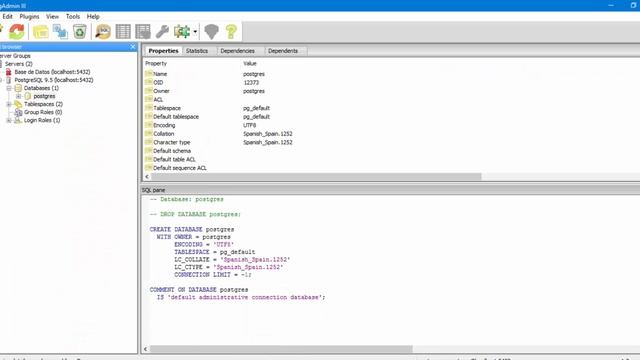Click the properties pane horizontal scrollbar
Image resolution: width=640 pixels, height=360 pixels.
(316, 177)
